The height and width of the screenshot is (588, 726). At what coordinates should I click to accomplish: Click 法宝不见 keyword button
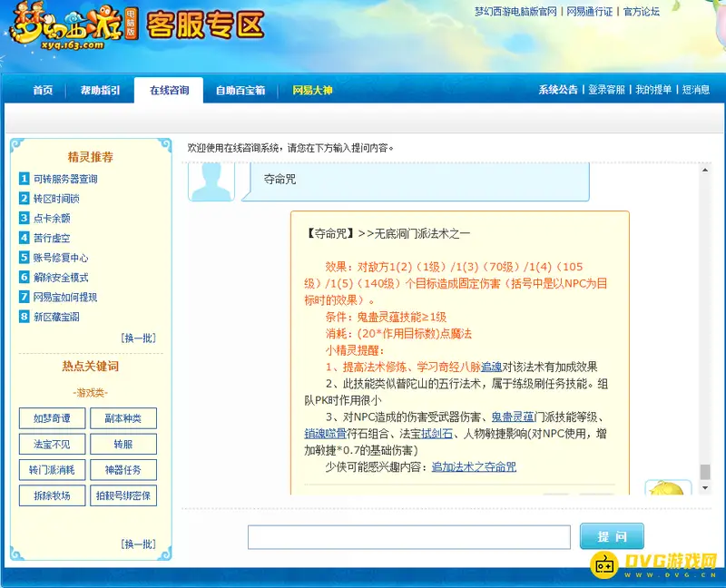click(x=53, y=444)
